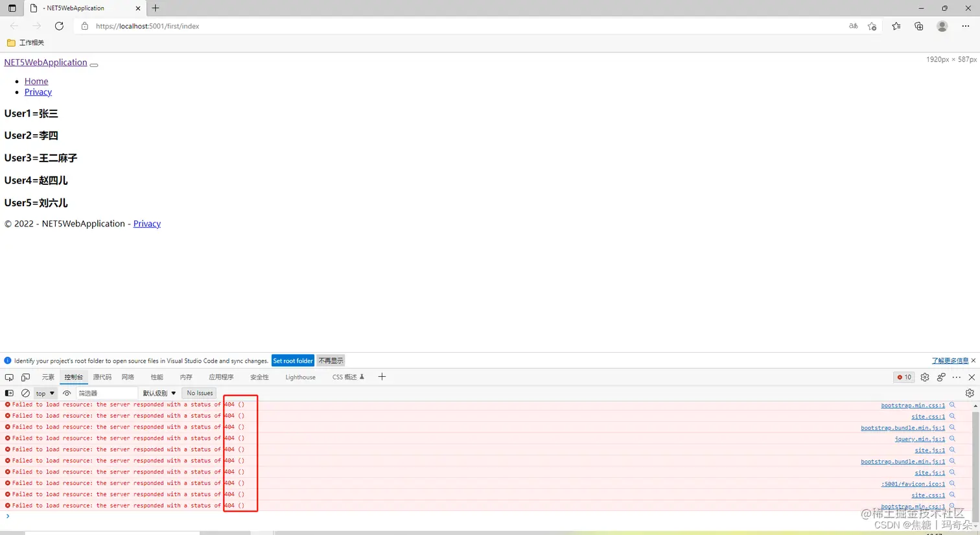Image resolution: width=980 pixels, height=535 pixels.
Task: Switch to the 安全性 tab
Action: pos(259,377)
